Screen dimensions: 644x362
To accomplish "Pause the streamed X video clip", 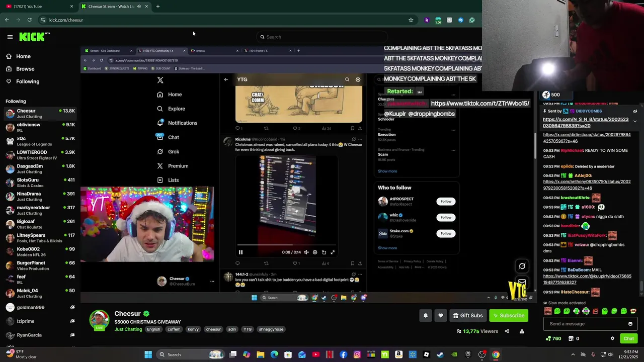I will 240,252.
